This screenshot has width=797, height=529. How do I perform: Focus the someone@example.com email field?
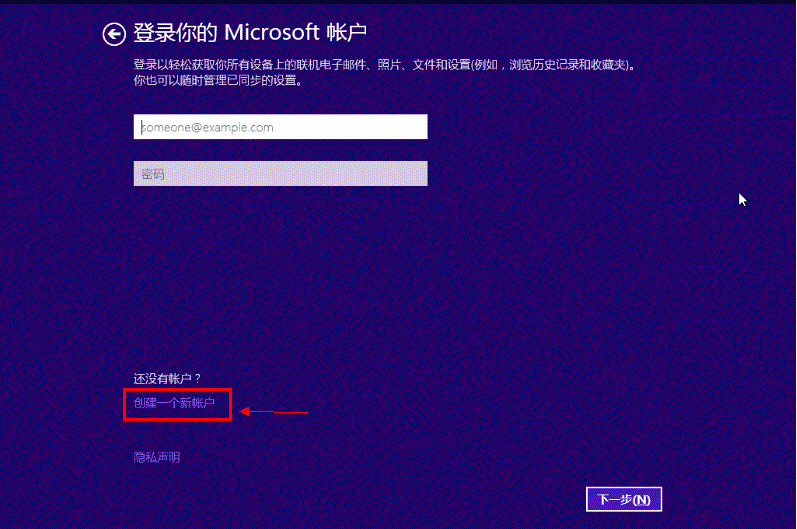(x=281, y=127)
